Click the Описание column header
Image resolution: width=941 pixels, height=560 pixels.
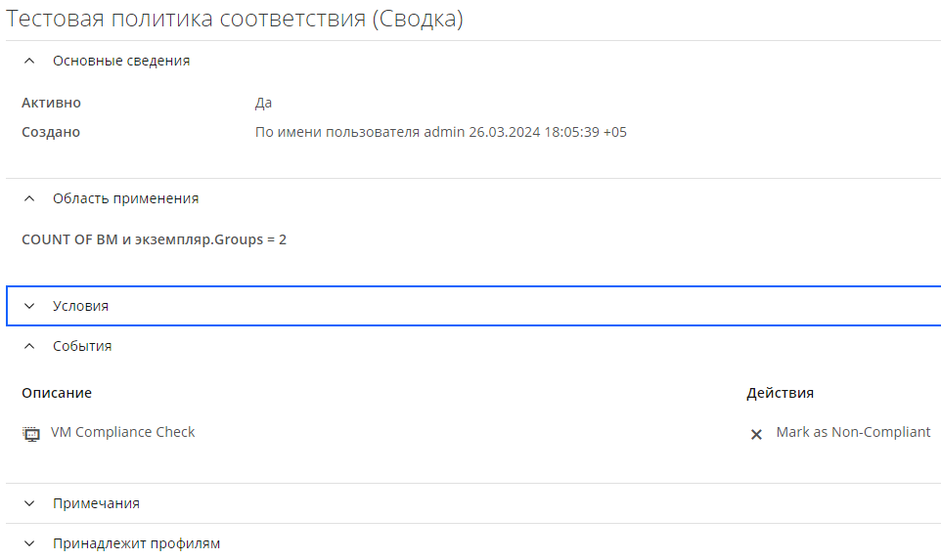(57, 393)
